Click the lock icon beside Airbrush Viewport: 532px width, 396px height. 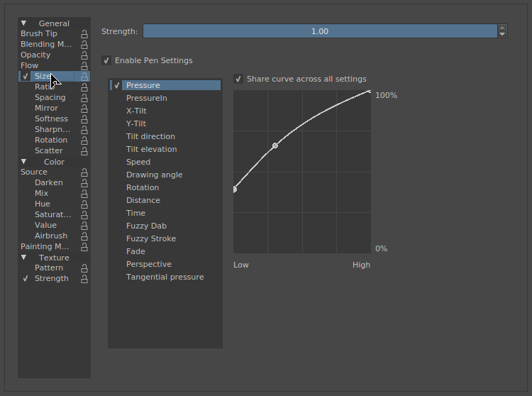(x=84, y=236)
